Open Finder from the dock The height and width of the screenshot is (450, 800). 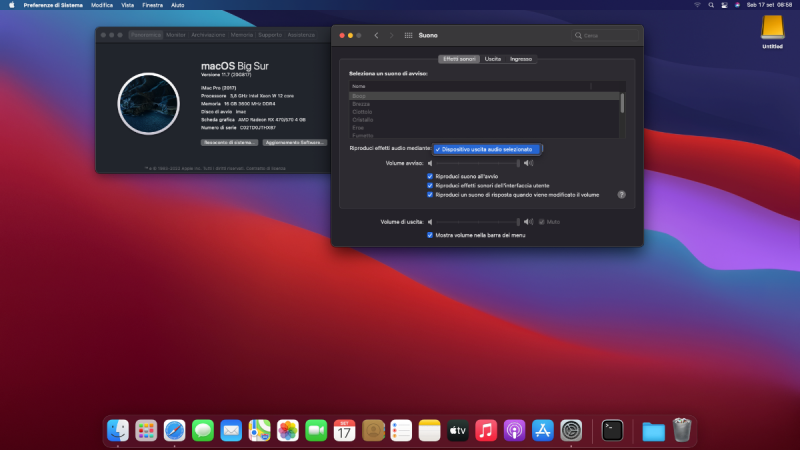pyautogui.click(x=118, y=430)
